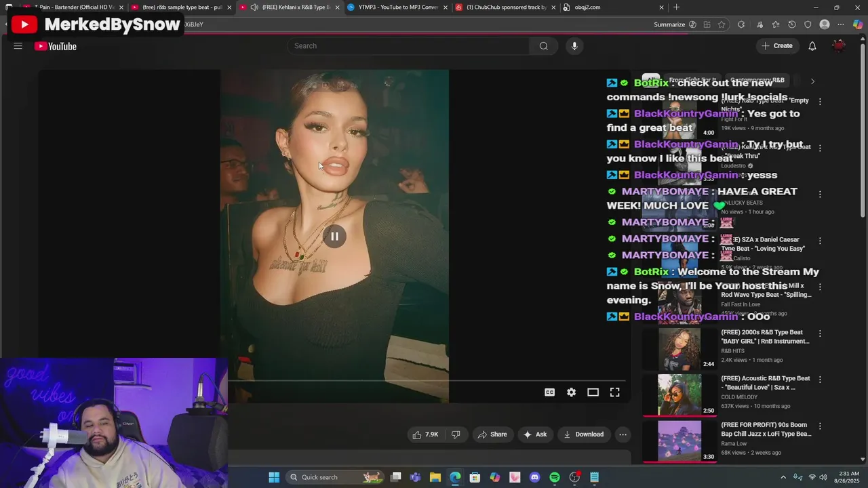
Task: Switch to ChubChub sponsored track tab
Action: (505, 7)
